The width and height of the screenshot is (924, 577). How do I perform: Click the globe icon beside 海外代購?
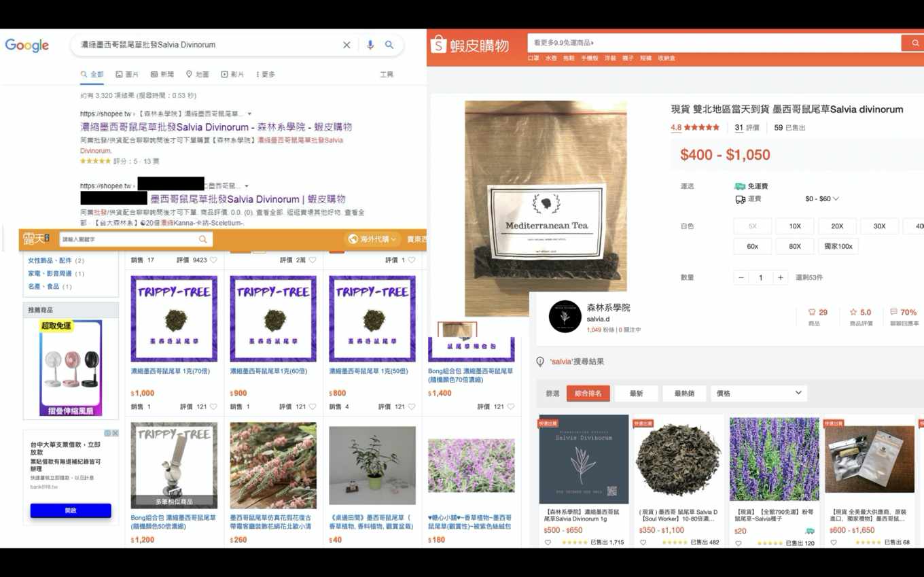pos(353,239)
